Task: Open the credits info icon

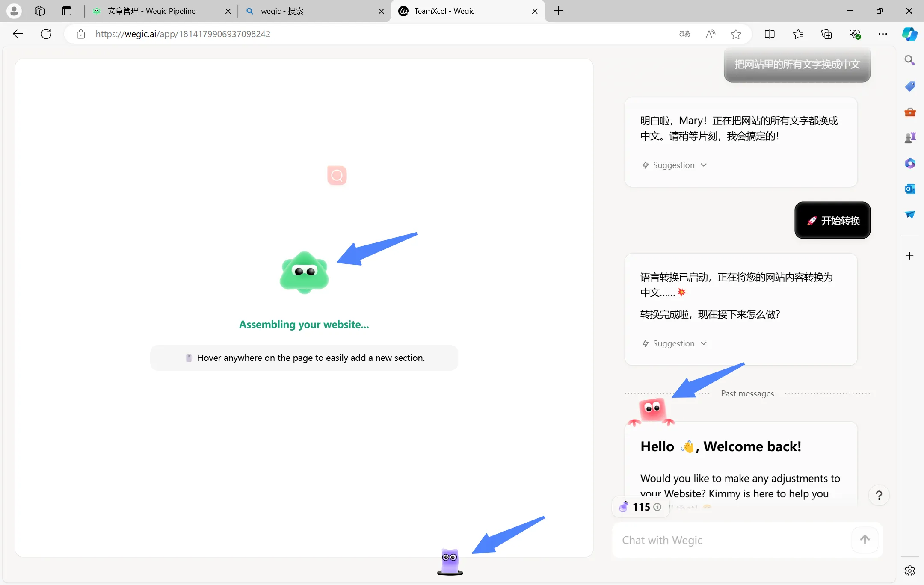Action: (657, 507)
